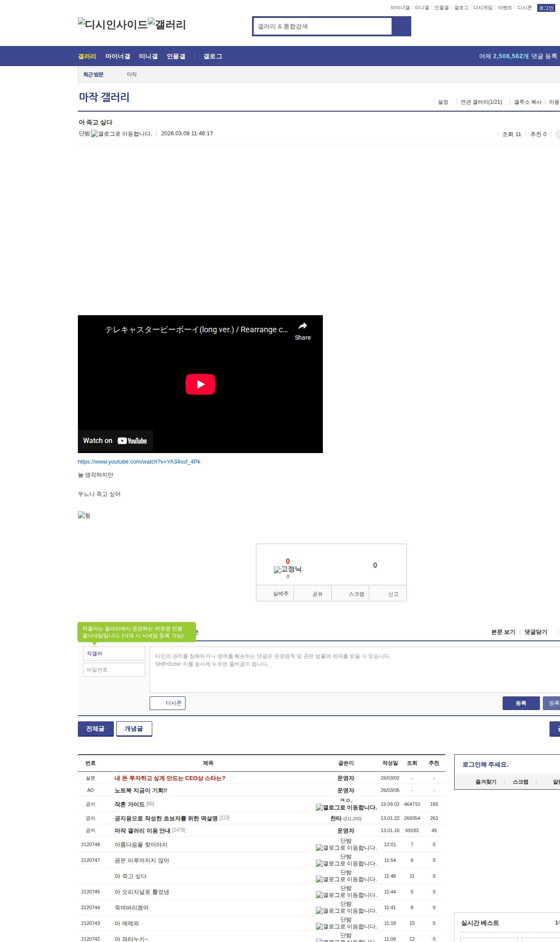Toggle 댓글닫기 to collapse comments

[x=535, y=632]
